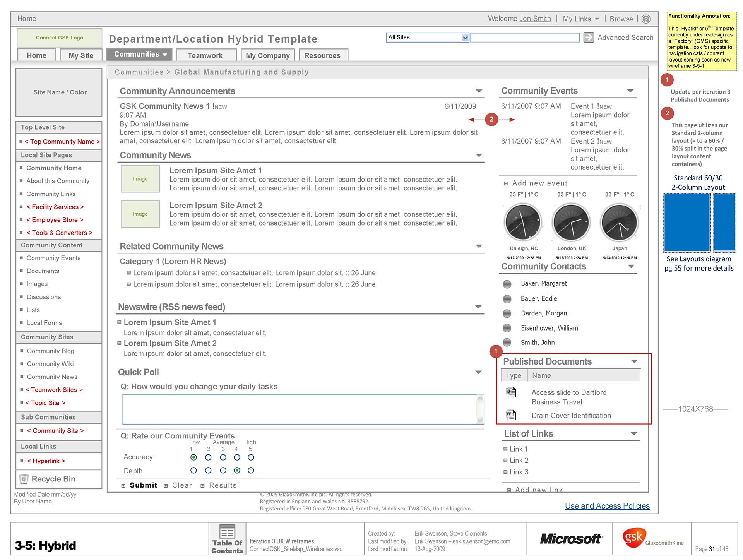Expand the Published Documents section arrow
Image resolution: width=743 pixels, height=560 pixels.
click(x=634, y=361)
